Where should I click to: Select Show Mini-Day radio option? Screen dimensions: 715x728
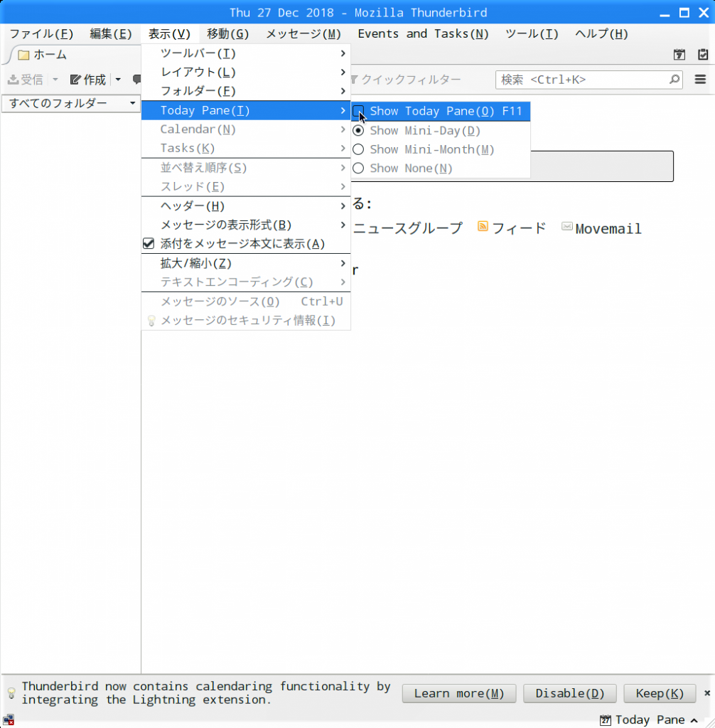[x=358, y=131]
